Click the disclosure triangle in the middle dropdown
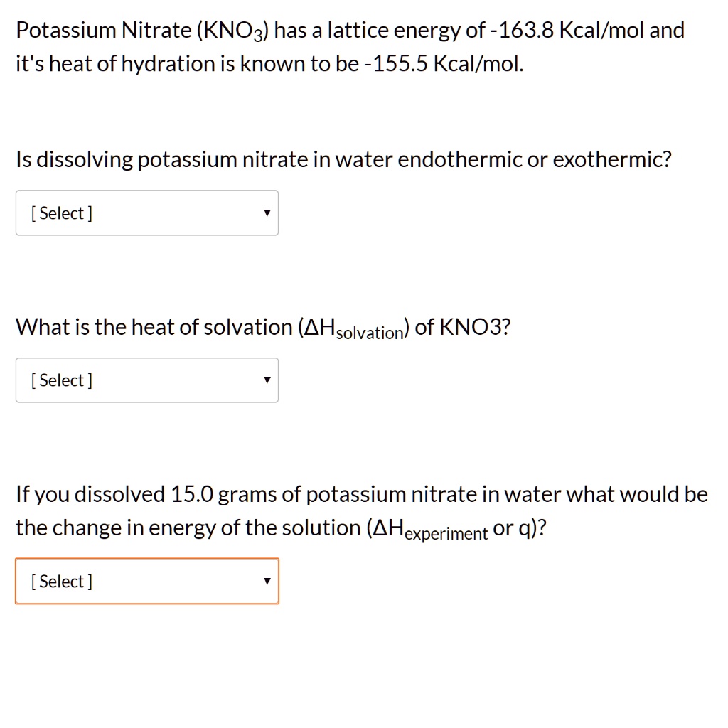 267,380
